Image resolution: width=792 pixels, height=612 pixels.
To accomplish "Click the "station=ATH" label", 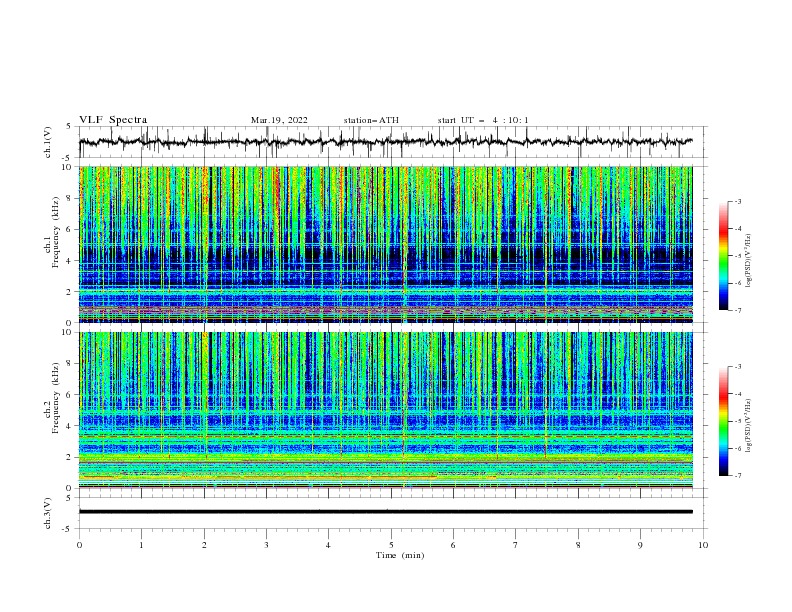I will (x=371, y=120).
